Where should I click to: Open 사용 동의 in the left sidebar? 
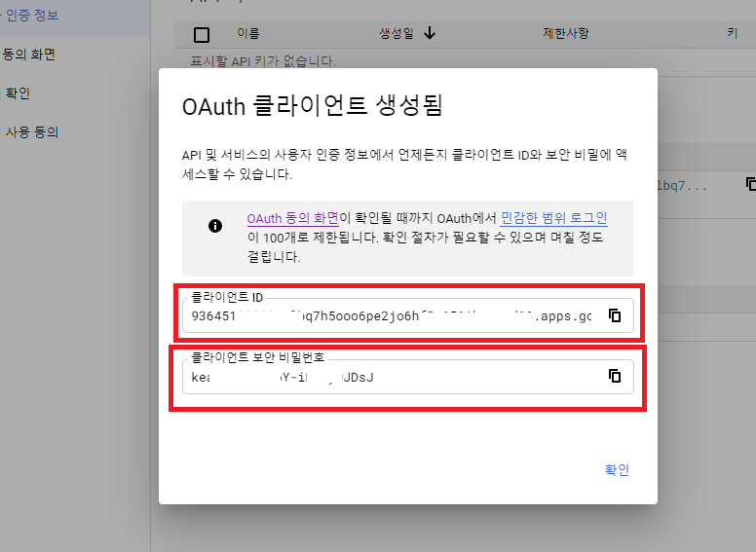click(x=31, y=132)
